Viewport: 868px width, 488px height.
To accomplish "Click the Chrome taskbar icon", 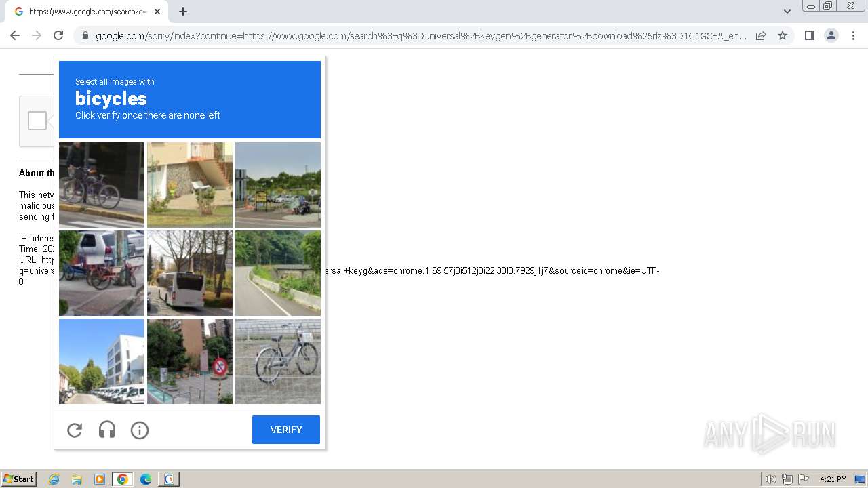I will pos(123,479).
